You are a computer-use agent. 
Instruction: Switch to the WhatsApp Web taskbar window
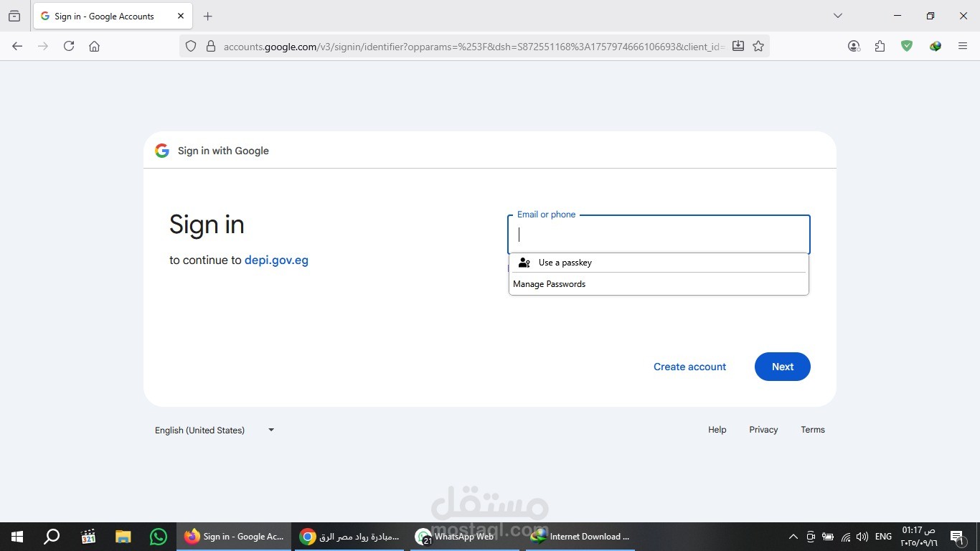(466, 537)
